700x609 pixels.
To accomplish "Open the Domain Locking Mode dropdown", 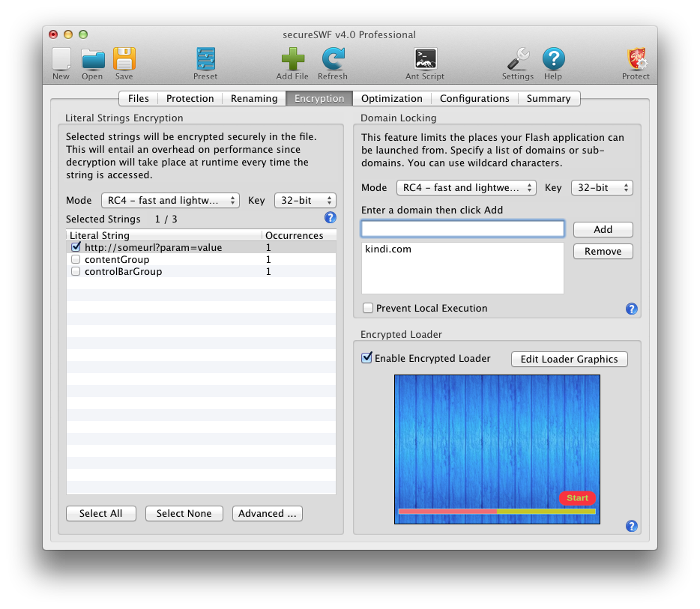I will 467,188.
